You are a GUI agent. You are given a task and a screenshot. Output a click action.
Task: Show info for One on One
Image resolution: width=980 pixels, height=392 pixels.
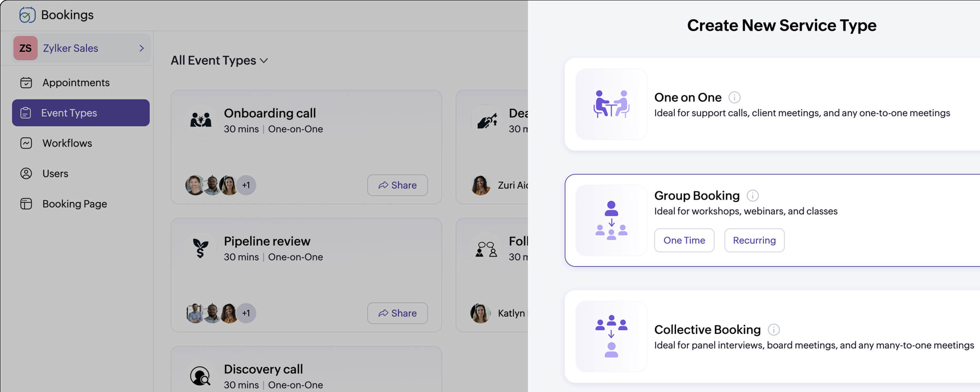(x=734, y=97)
